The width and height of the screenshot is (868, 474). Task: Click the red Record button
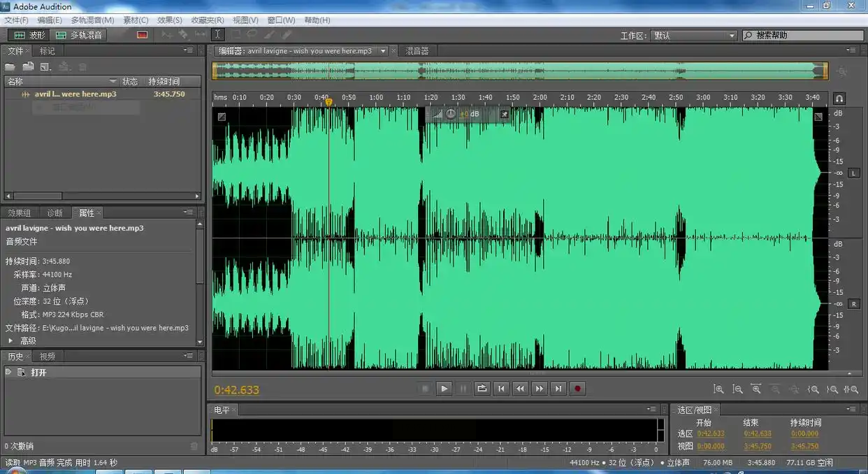577,389
